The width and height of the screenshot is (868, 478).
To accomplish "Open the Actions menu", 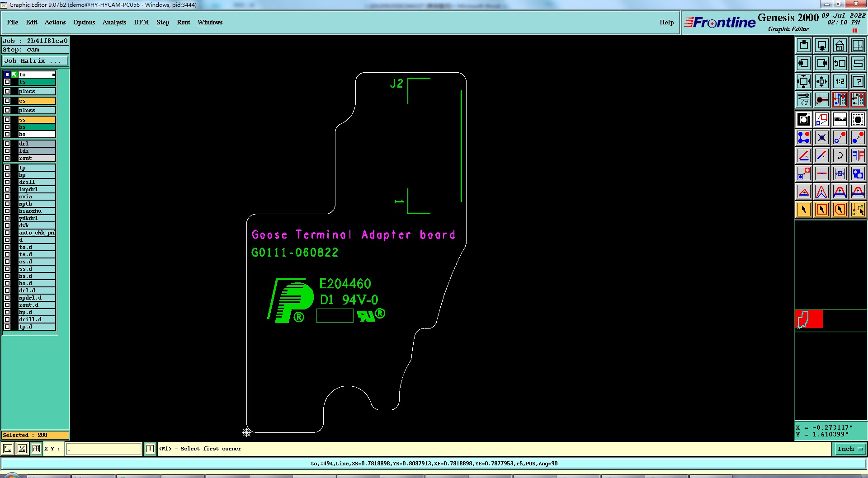I will (55, 22).
